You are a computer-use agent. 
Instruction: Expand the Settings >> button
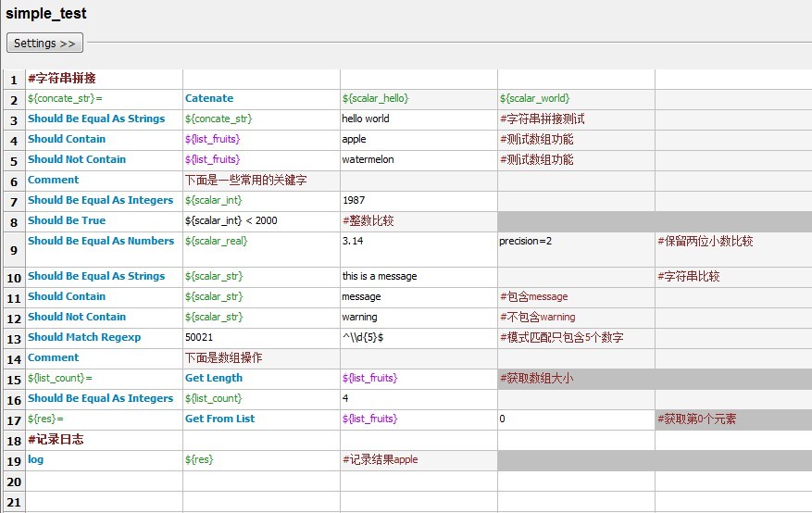[x=44, y=43]
